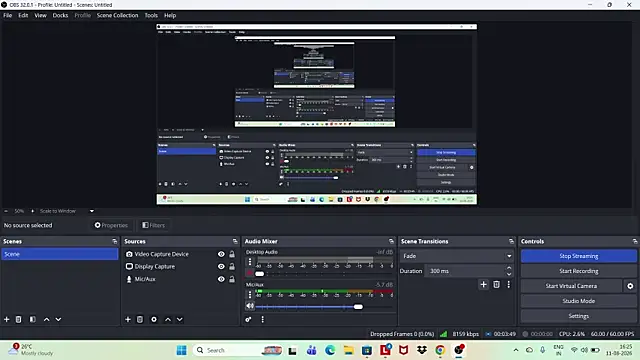The image size is (640, 360).
Task: Open scene filters icon in Scenes dock
Action: pos(33,319)
